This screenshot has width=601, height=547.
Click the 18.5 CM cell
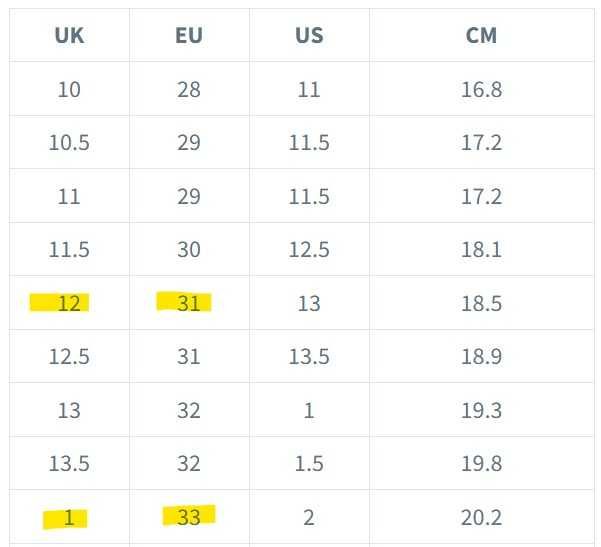481,303
